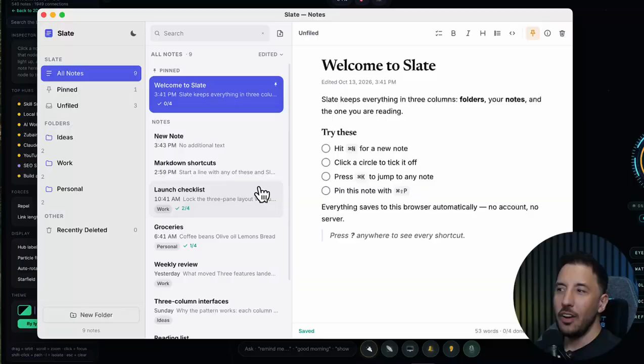Viewport: 644px width, 364px height.
Task: Click the Personal folder icon
Action: pyautogui.click(x=49, y=189)
